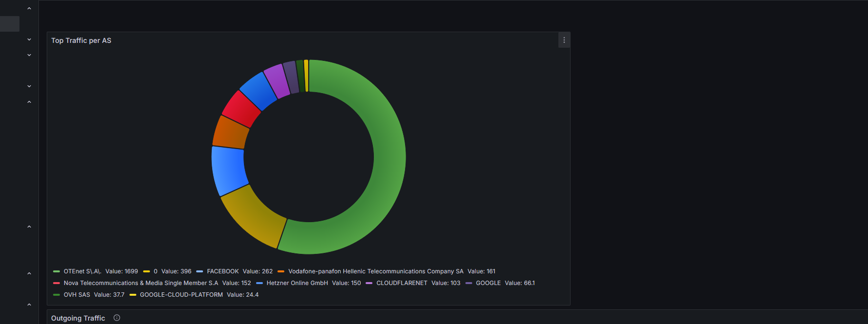This screenshot has width=868, height=324.
Task: Click the Vodafone-panafon legend entry
Action: (x=375, y=271)
